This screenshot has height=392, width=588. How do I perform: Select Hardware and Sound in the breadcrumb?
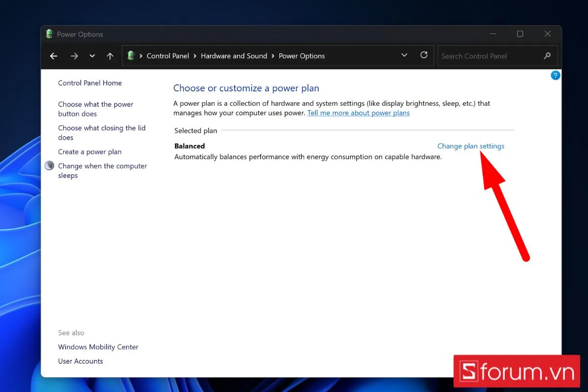tap(234, 56)
